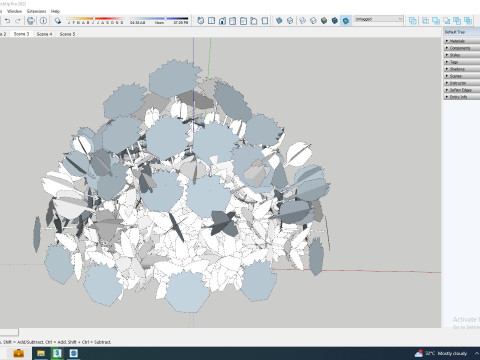The image size is (480, 360).
Task: Expand the Styles tray panel
Action: point(462,55)
